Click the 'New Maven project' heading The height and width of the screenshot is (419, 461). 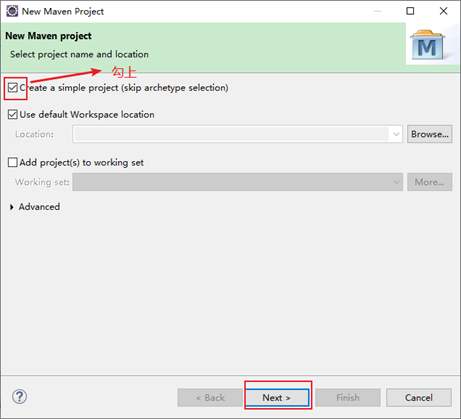pos(48,36)
